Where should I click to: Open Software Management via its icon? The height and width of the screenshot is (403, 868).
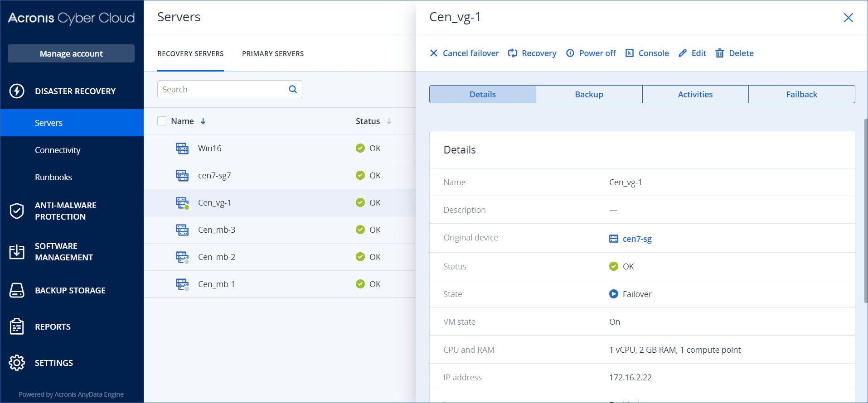[x=17, y=252]
